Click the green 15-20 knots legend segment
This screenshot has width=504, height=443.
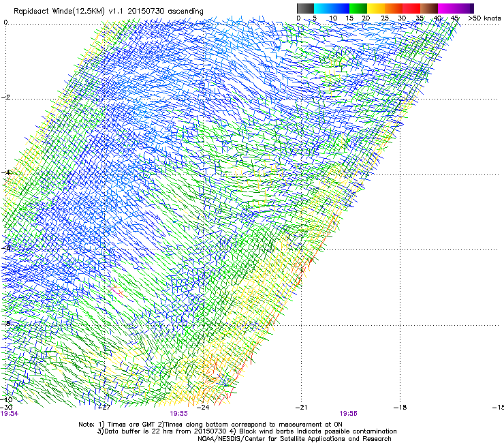(358, 8)
